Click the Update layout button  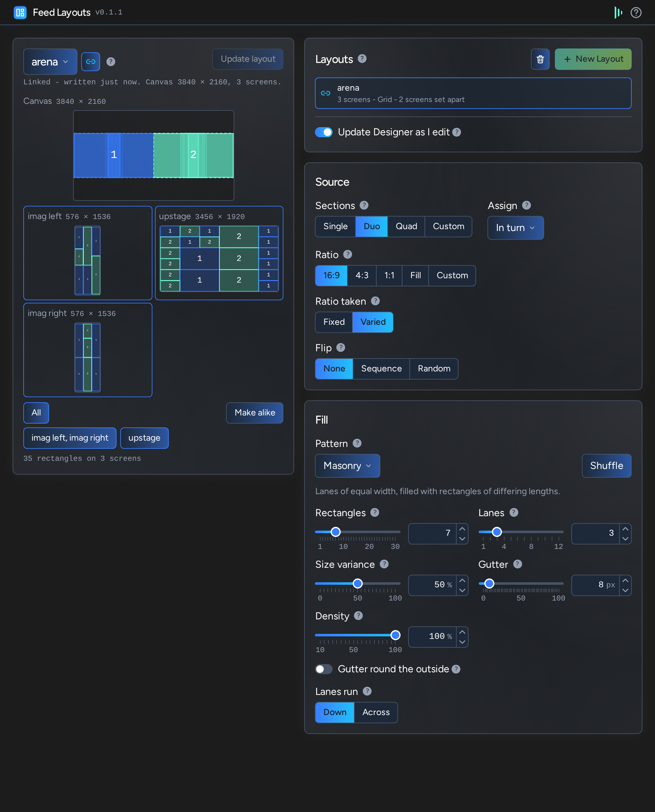(248, 59)
